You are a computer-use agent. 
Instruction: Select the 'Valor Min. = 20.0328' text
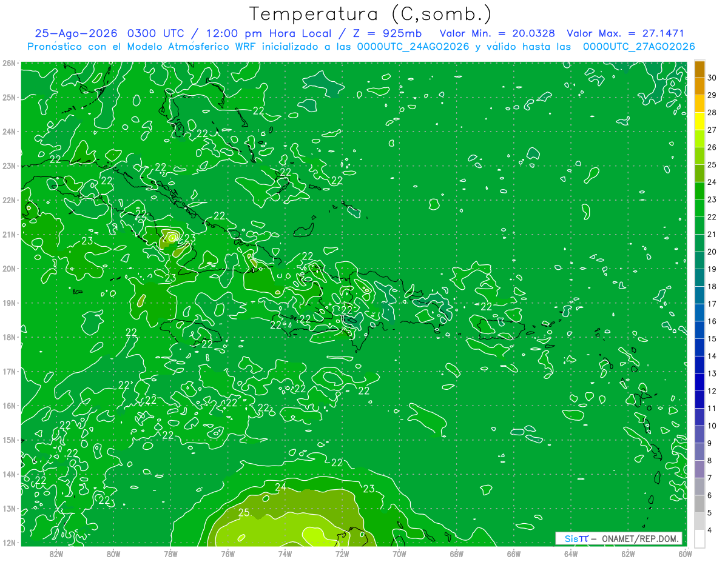click(x=496, y=33)
